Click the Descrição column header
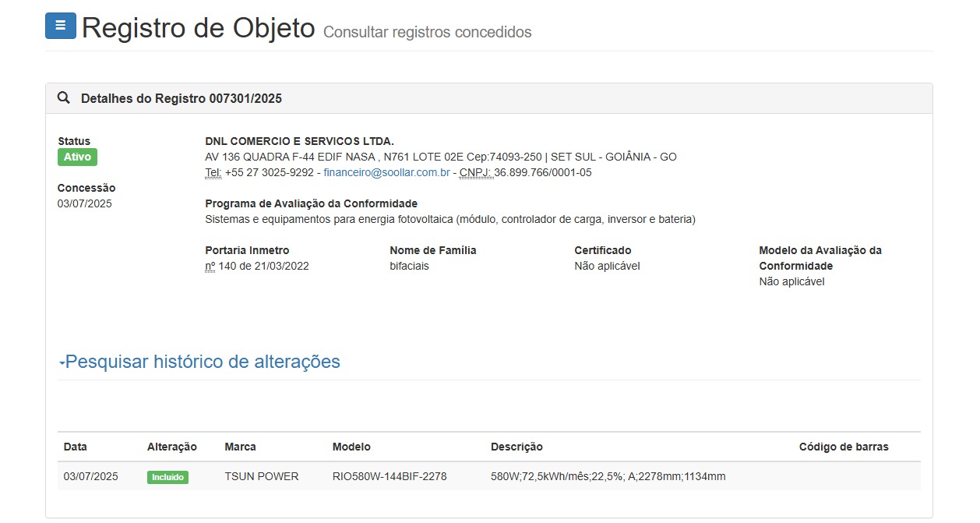 [516, 447]
